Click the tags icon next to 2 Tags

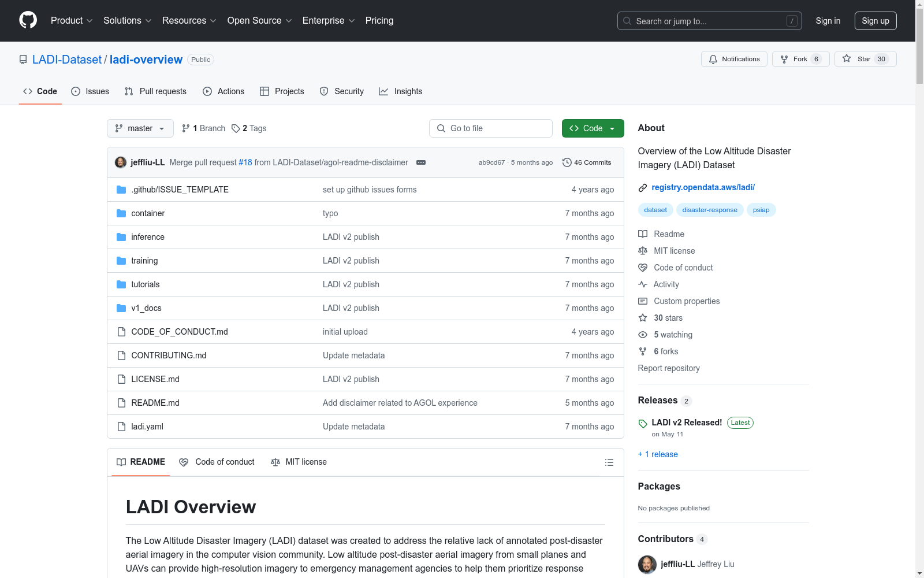[236, 128]
